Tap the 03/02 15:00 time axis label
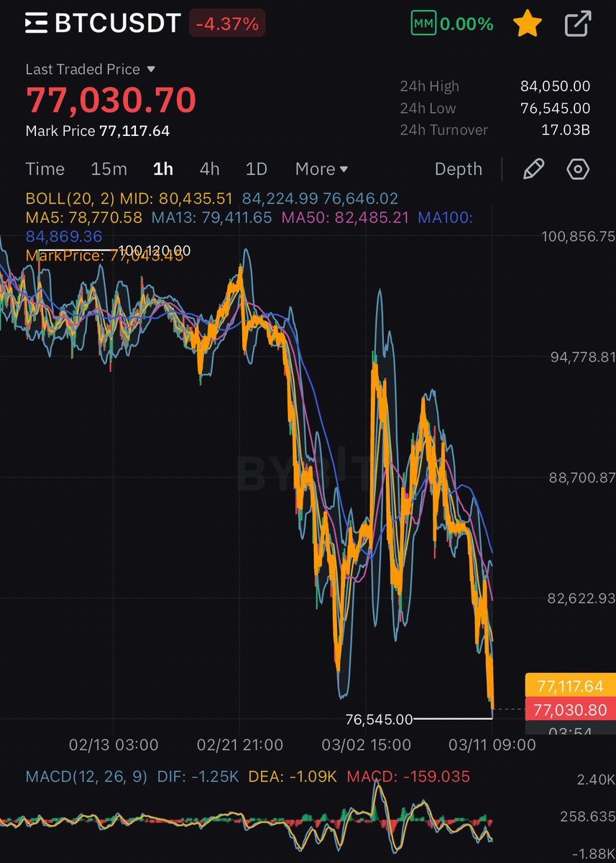Image resolution: width=616 pixels, height=863 pixels. pyautogui.click(x=367, y=745)
